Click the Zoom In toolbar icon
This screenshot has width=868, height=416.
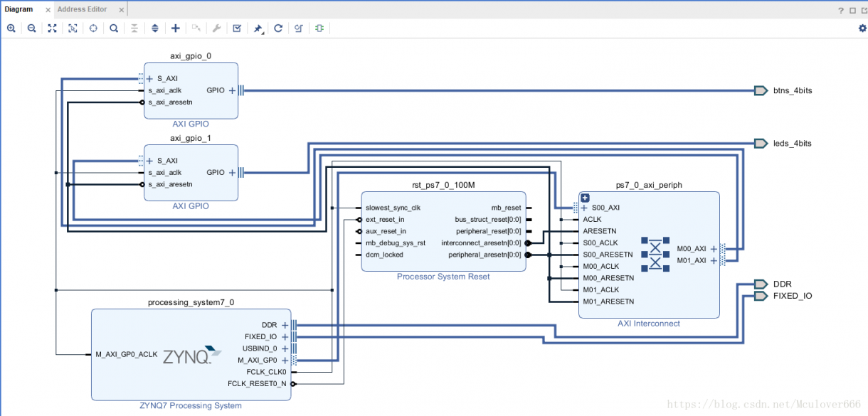point(11,28)
